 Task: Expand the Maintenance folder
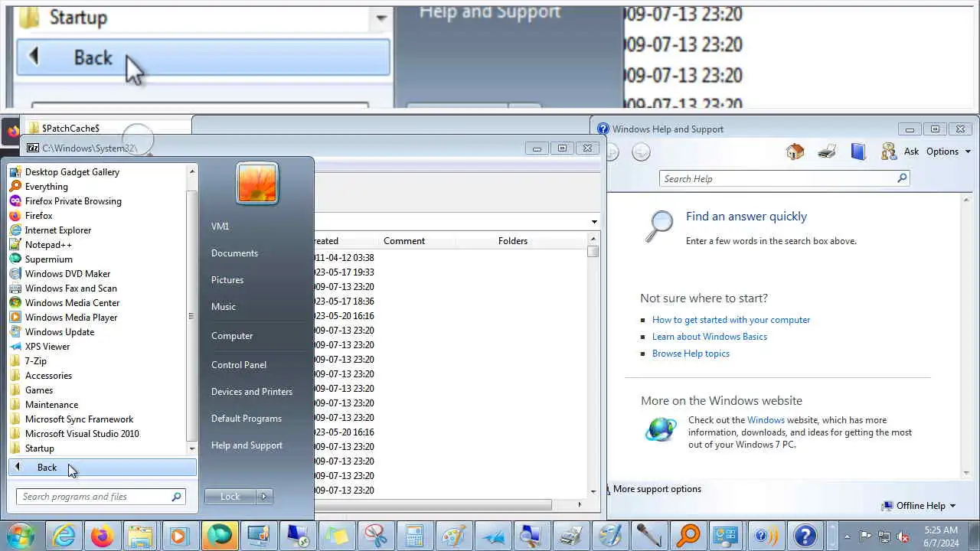51,405
